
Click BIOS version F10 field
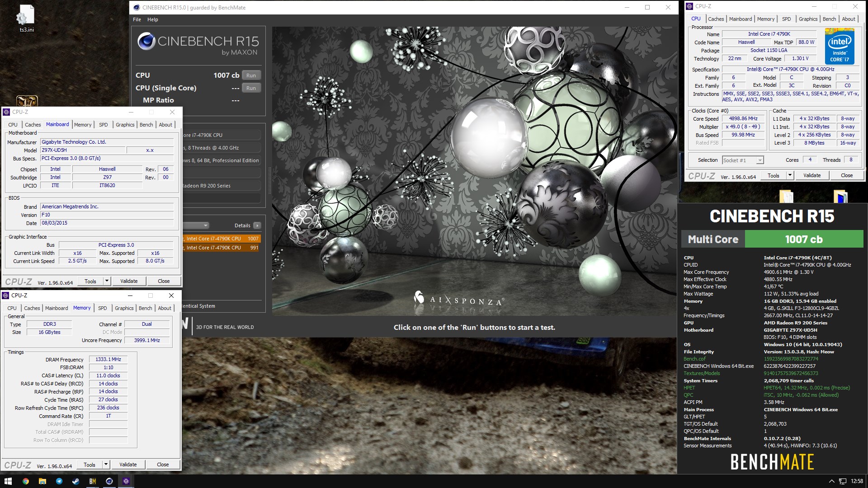click(107, 215)
